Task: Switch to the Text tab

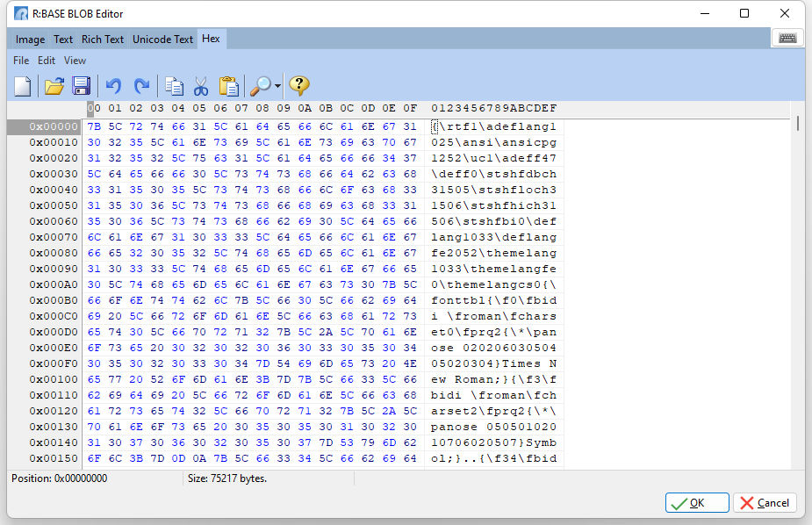Action: point(63,40)
